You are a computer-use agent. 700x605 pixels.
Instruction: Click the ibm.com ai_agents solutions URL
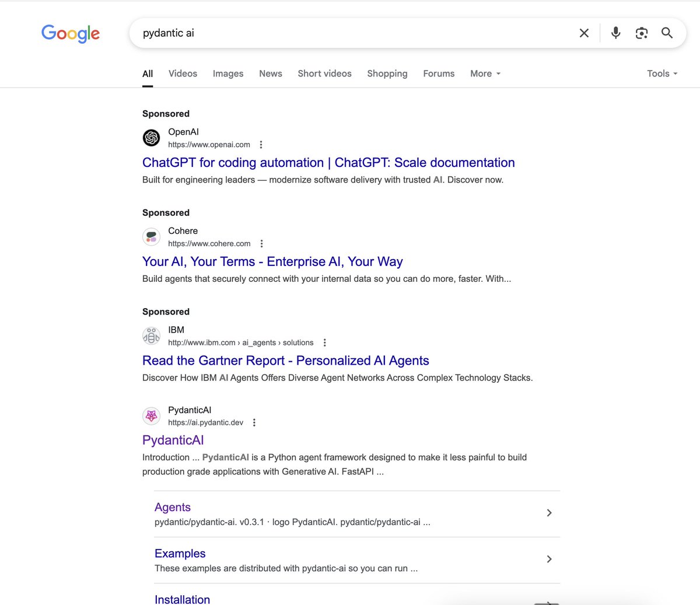(241, 343)
